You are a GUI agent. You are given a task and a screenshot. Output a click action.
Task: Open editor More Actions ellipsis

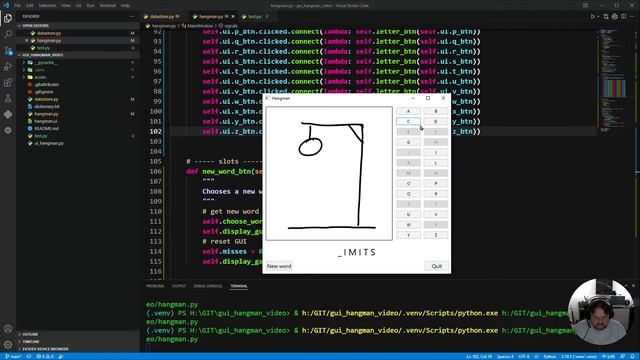[632, 17]
